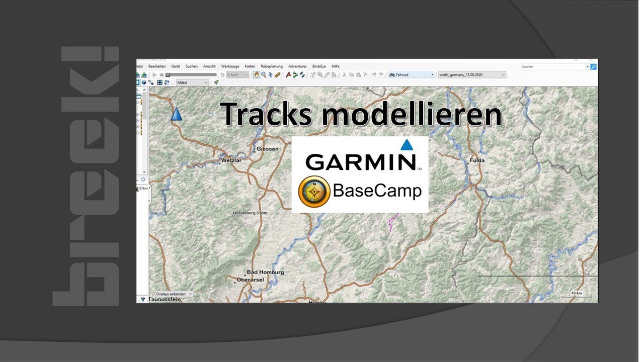Click the fit-to-selection frame icon

coord(159,82)
